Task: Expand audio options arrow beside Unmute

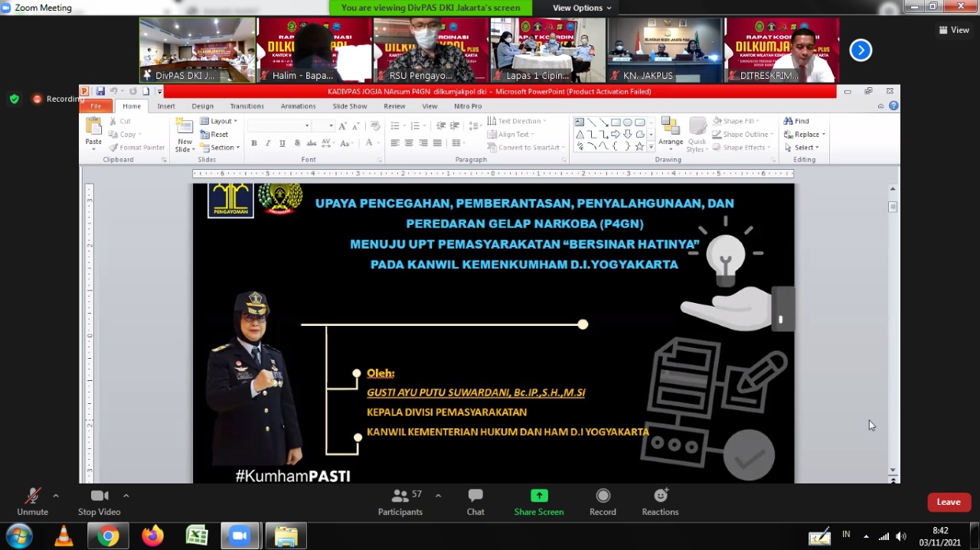Action: pyautogui.click(x=55, y=496)
